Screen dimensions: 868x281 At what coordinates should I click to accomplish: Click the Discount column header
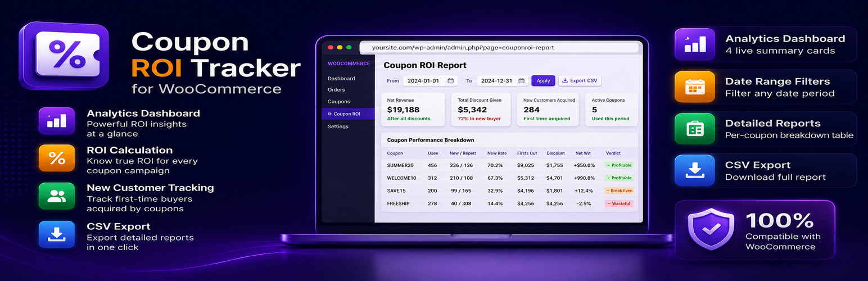(x=555, y=153)
